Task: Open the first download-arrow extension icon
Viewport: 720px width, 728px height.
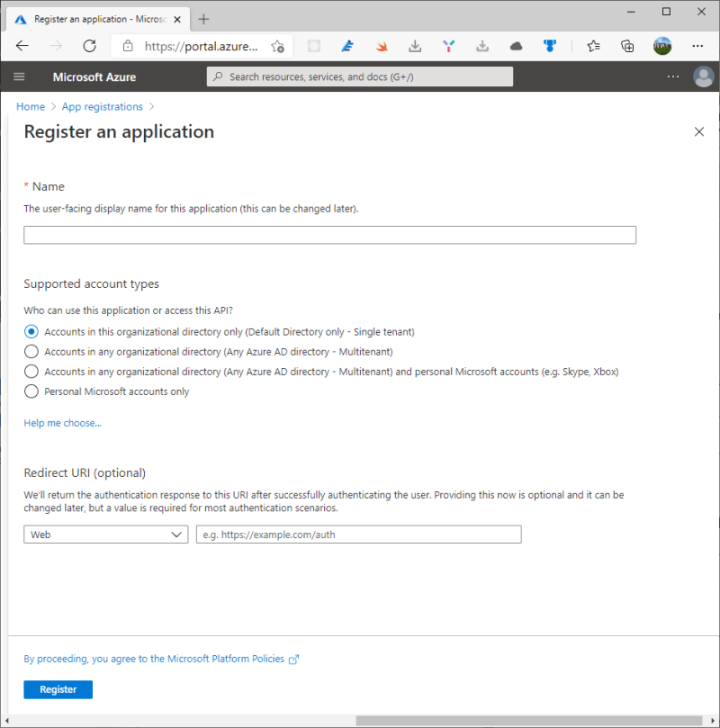Action: [415, 46]
